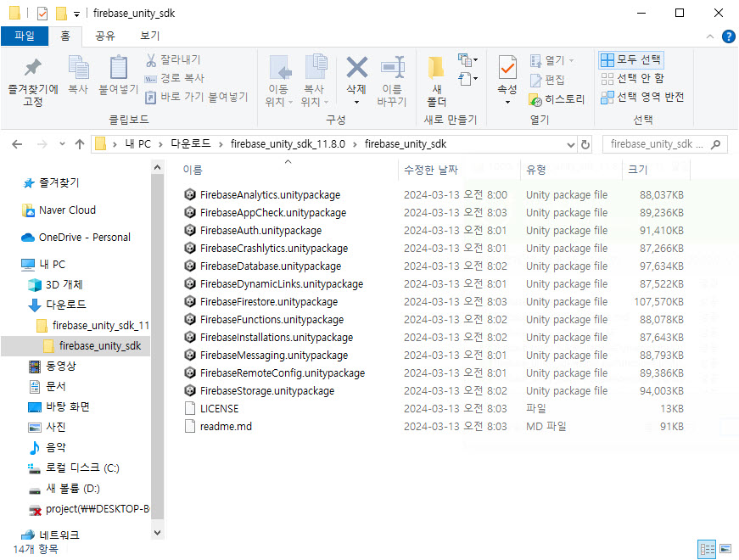Go up one folder level arrow
The width and height of the screenshot is (739, 560).
tap(80, 144)
